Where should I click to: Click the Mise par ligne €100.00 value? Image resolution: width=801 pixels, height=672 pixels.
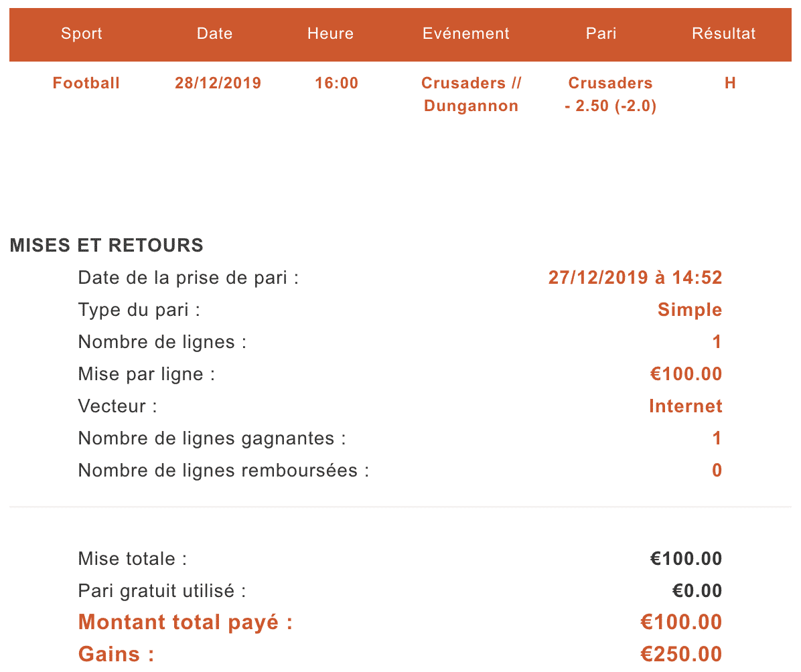[686, 373]
